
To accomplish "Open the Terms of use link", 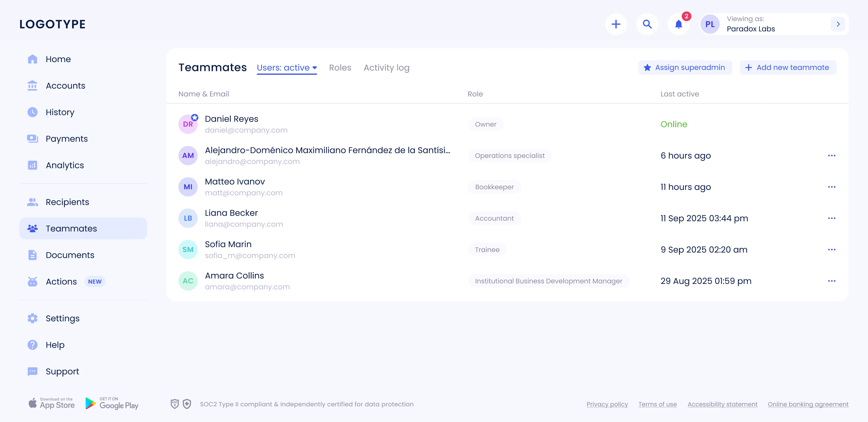I will 657,404.
